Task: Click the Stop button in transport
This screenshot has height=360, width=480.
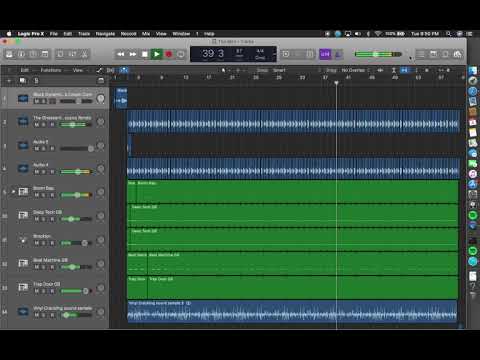Action: click(145, 54)
